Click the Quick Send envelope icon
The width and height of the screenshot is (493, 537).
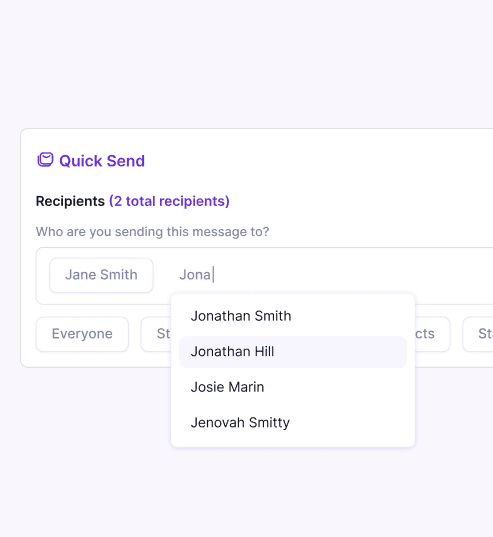click(45, 160)
